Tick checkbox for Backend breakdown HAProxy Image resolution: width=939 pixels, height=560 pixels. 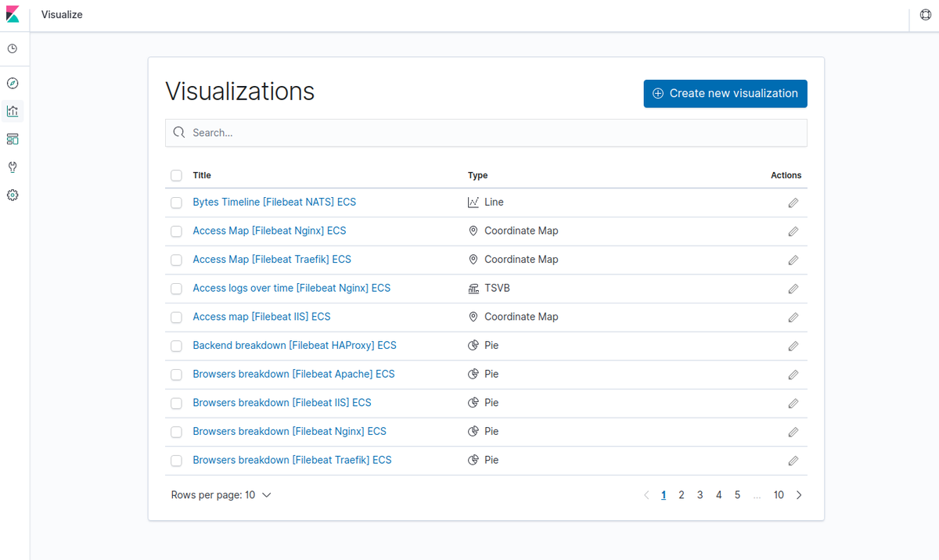click(176, 346)
